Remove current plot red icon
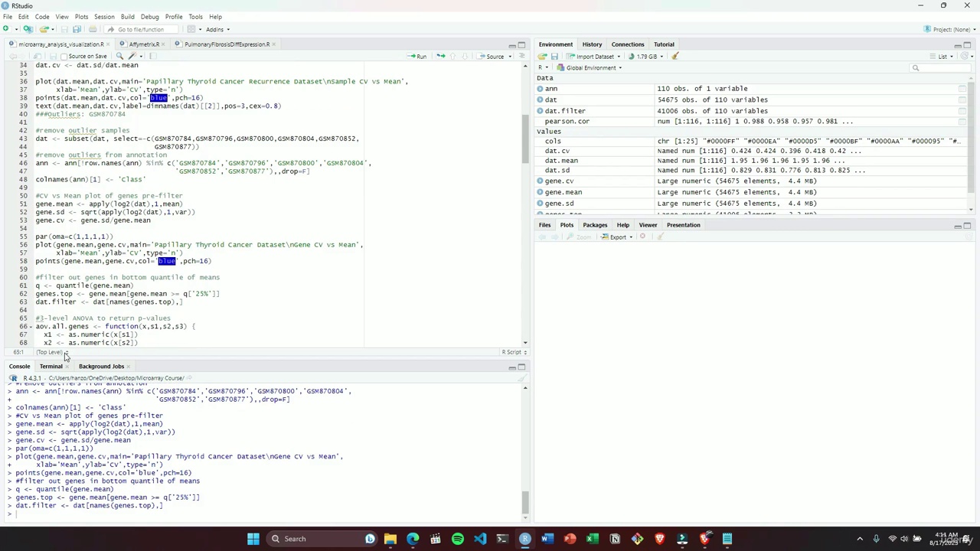Viewport: 980px width, 551px height. (642, 236)
